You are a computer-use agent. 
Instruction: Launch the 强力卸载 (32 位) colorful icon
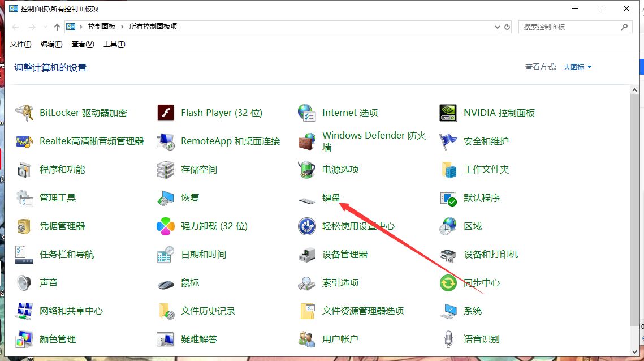[166, 226]
